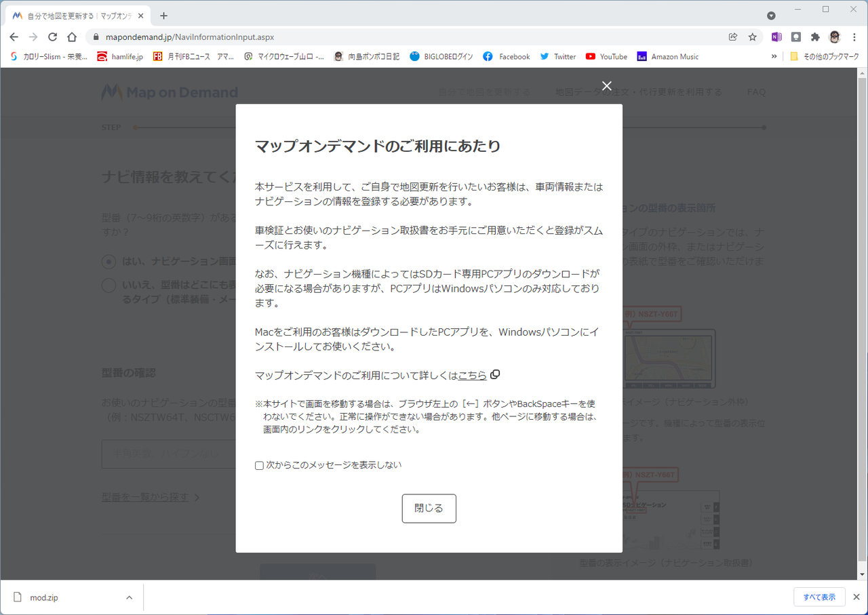Click the 閉じる button
The height and width of the screenshot is (615, 868).
click(x=429, y=509)
